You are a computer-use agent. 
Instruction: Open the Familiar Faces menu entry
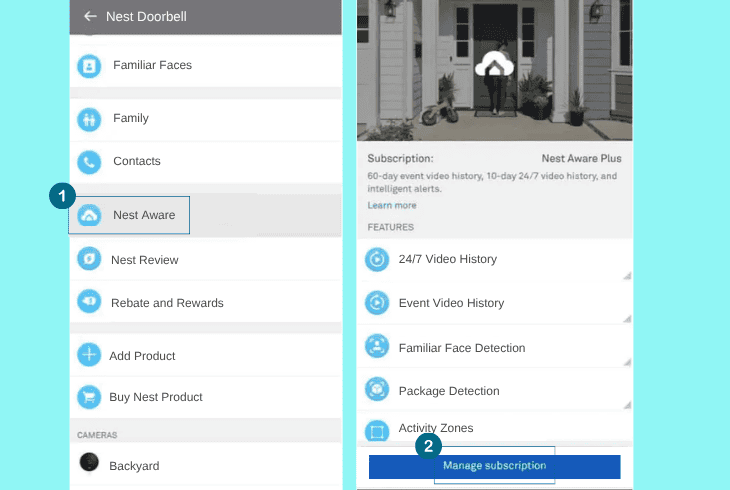205,66
